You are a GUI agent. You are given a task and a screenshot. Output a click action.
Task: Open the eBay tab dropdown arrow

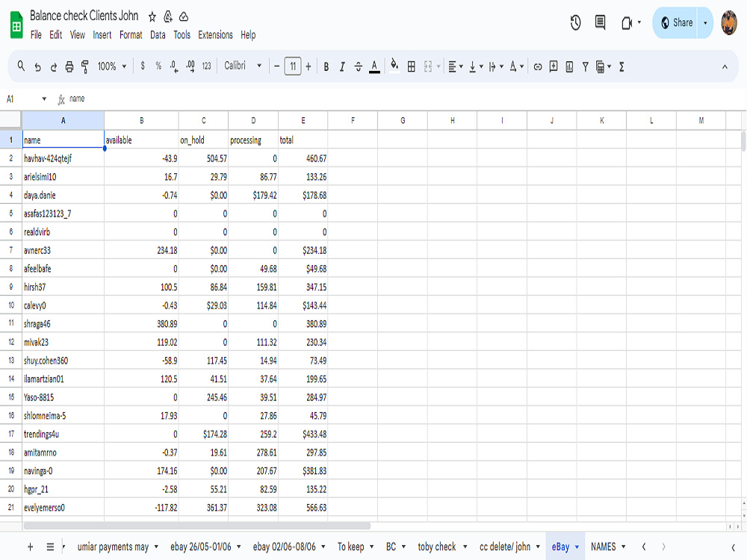click(577, 547)
